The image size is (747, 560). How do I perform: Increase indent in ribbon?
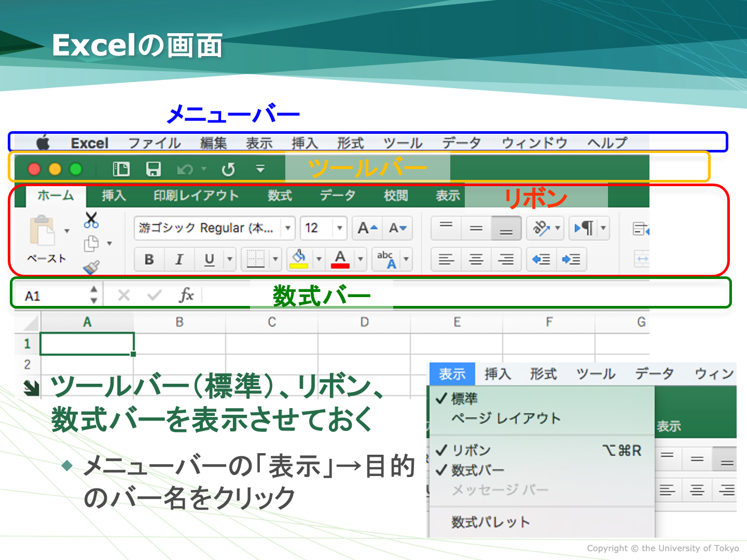[572, 259]
